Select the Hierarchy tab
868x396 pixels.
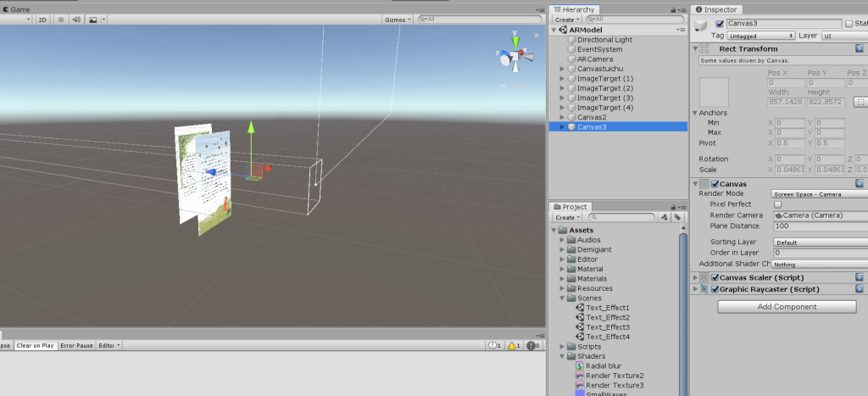click(574, 9)
